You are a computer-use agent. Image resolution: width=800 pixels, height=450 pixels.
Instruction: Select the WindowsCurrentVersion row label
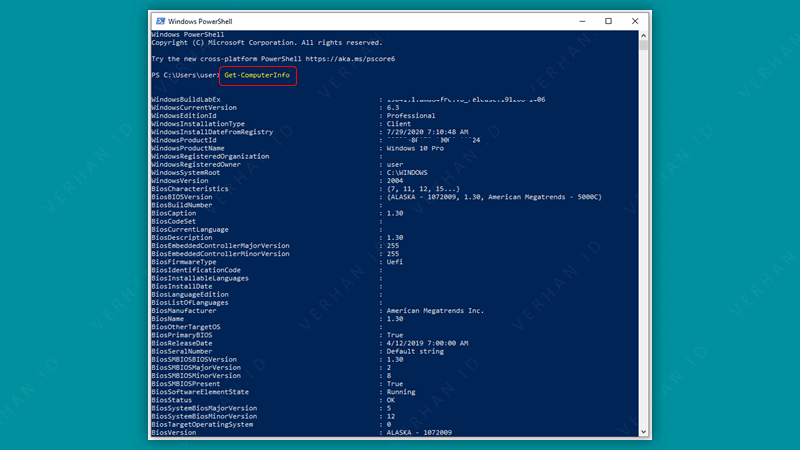click(x=194, y=108)
